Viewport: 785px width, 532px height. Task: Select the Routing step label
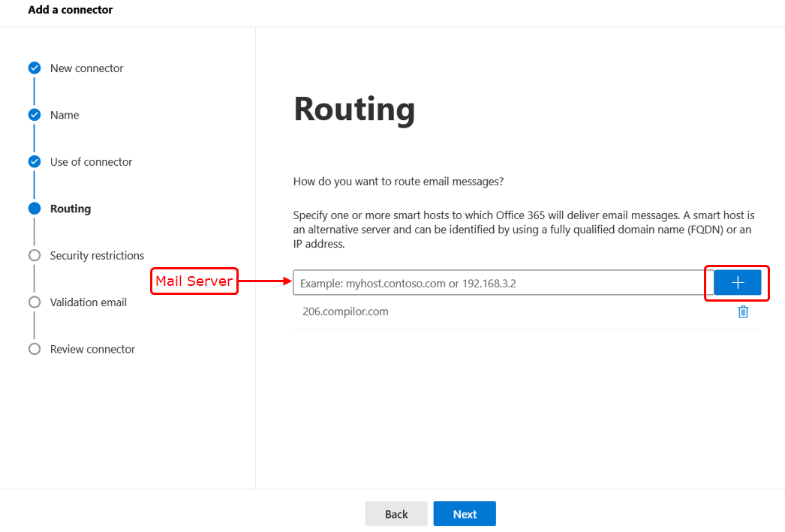click(x=71, y=209)
